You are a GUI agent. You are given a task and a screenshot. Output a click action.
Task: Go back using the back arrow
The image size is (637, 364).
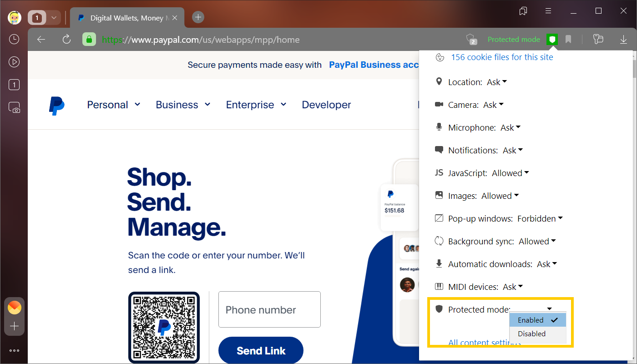tap(41, 40)
